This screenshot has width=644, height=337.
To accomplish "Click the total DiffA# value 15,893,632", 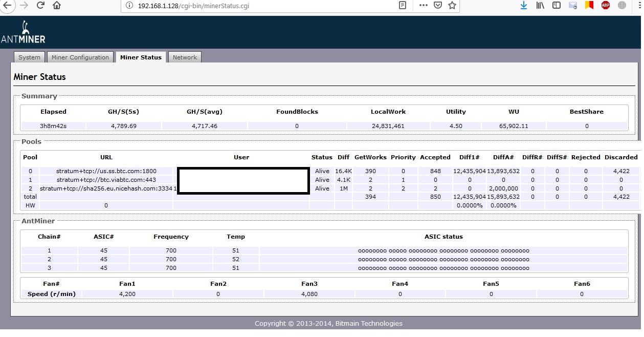I will click(503, 197).
